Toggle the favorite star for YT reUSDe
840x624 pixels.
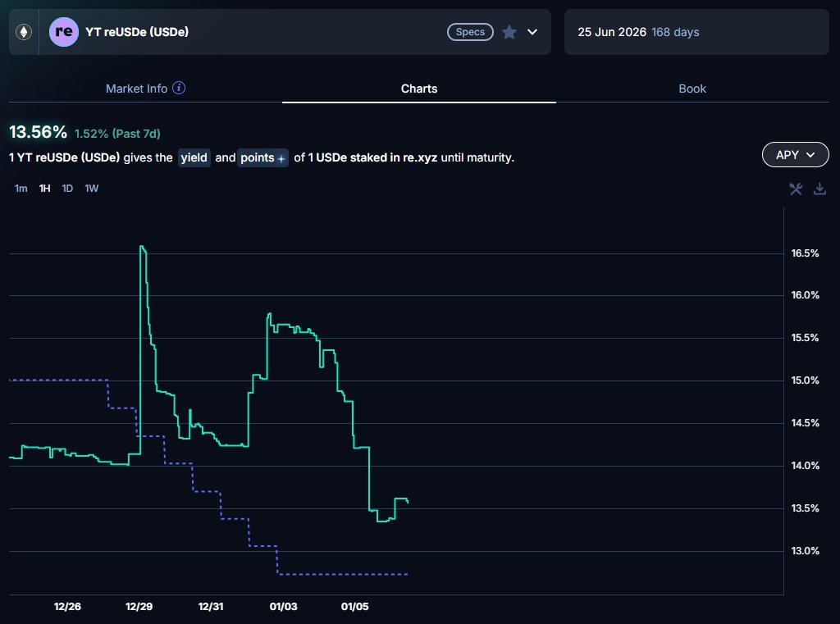509,32
